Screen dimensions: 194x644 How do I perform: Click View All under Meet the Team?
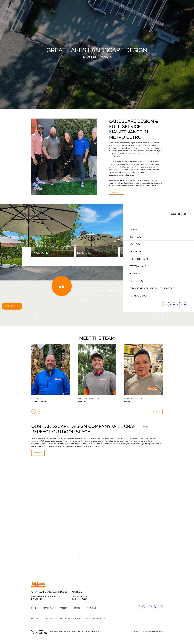click(x=157, y=411)
